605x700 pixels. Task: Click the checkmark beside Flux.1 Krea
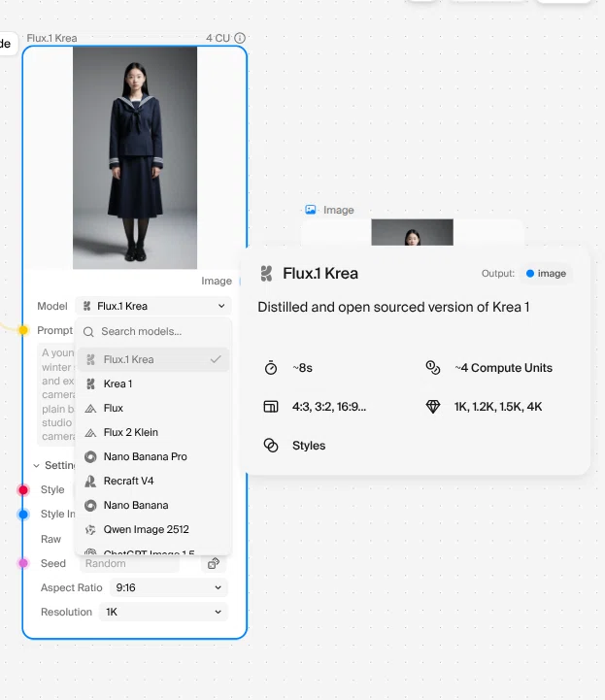click(216, 359)
